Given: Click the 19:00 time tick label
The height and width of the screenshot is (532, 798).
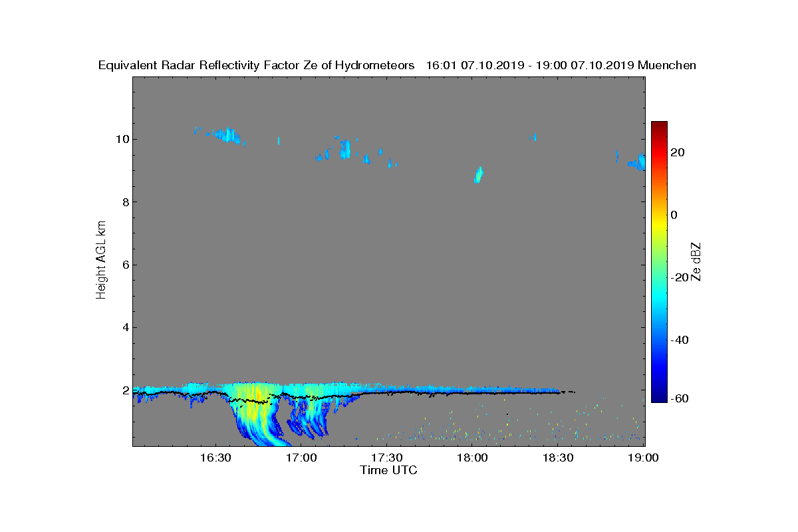Looking at the screenshot, I should tap(644, 458).
